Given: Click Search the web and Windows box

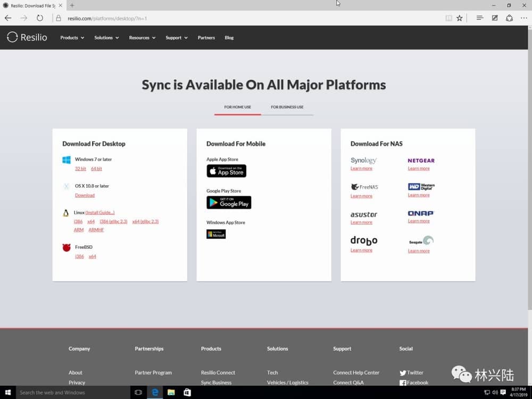Looking at the screenshot, I should [73, 393].
